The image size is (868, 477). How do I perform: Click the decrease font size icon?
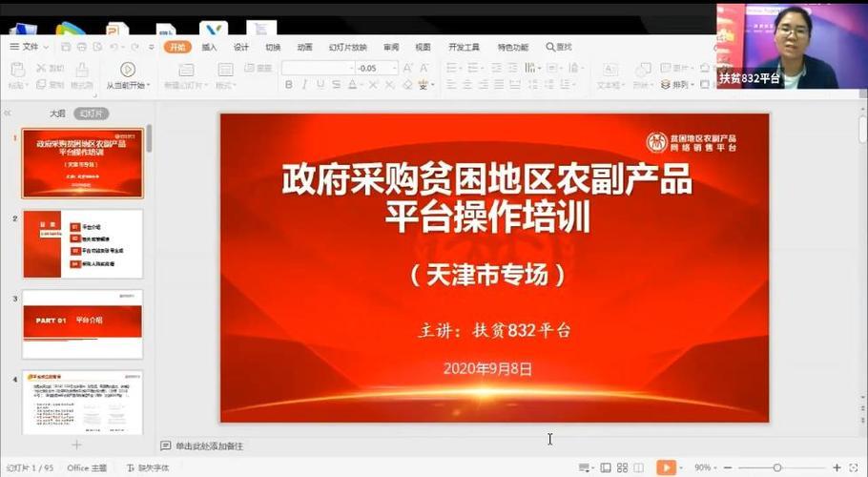pyautogui.click(x=424, y=68)
